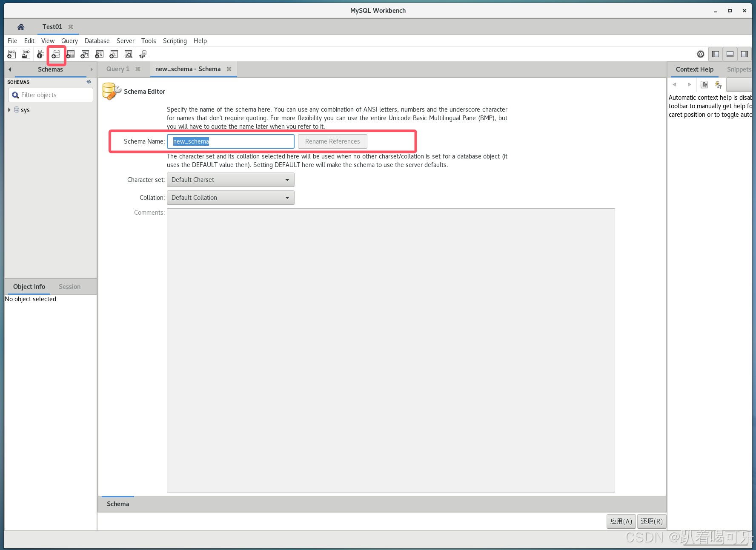This screenshot has width=756, height=550.
Task: Create new function toolbar icon
Action: (114, 54)
